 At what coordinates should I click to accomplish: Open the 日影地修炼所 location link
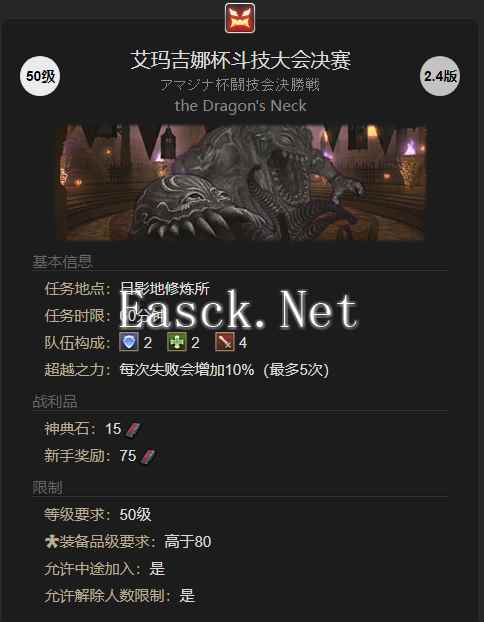(164, 289)
